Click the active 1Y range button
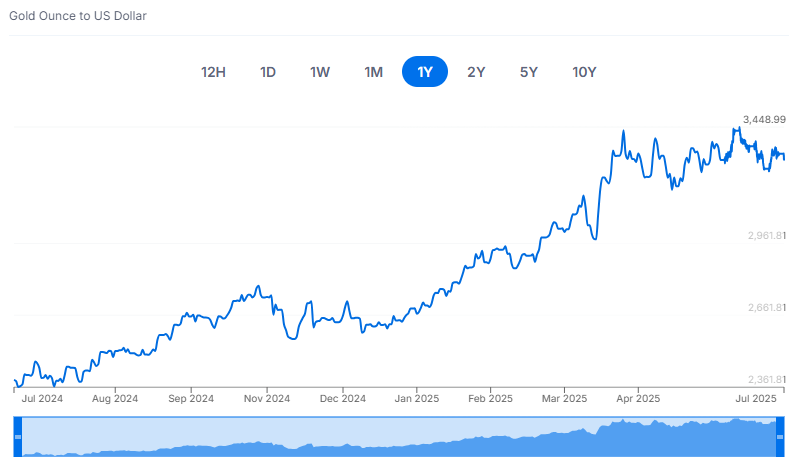 [425, 72]
